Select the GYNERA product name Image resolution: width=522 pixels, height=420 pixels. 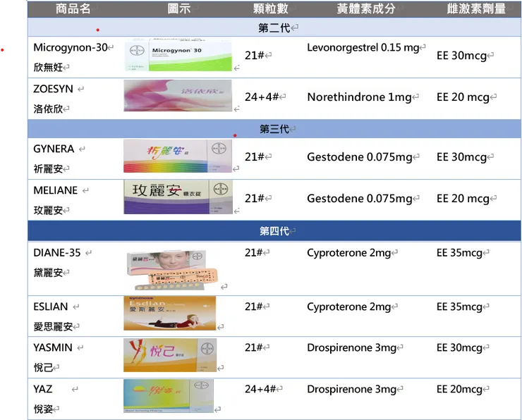pyautogui.click(x=54, y=149)
